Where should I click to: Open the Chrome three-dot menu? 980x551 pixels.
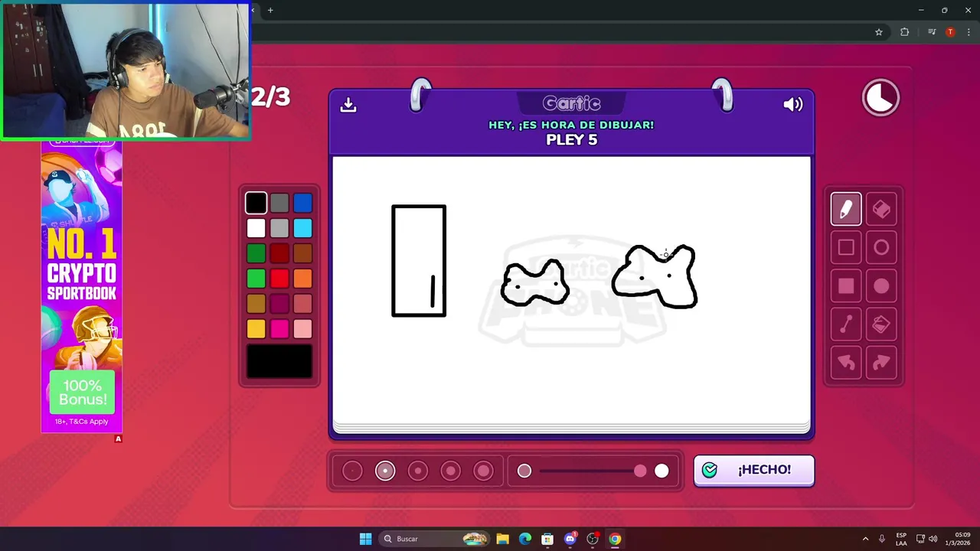click(x=969, y=32)
